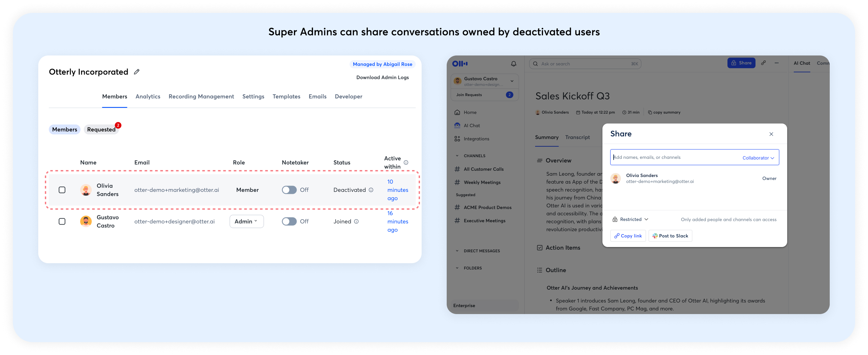
Task: Collapse the CHANNELS section
Action: tap(457, 156)
